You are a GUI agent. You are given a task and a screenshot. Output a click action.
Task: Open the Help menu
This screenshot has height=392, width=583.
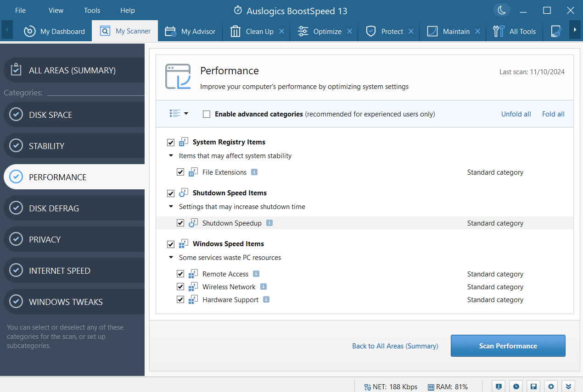click(x=128, y=10)
